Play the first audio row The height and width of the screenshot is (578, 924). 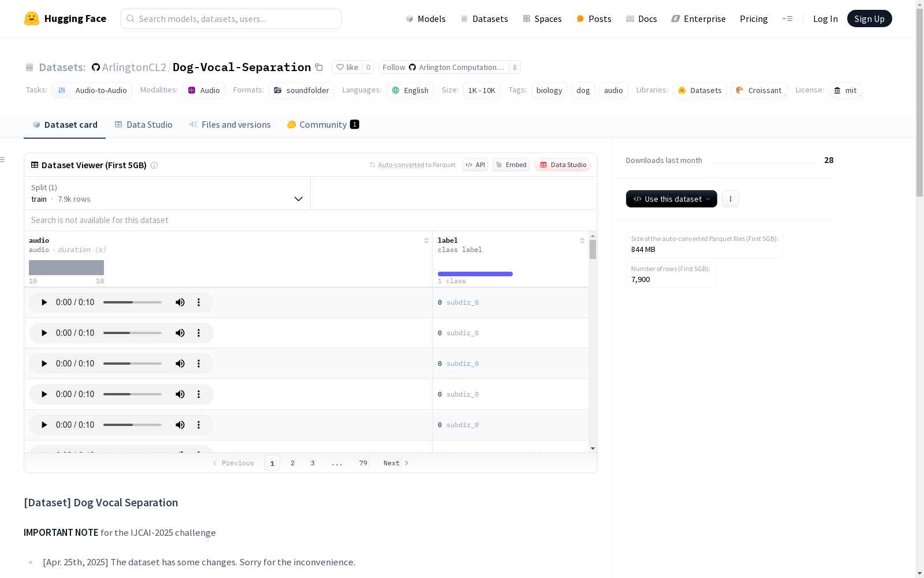click(44, 302)
